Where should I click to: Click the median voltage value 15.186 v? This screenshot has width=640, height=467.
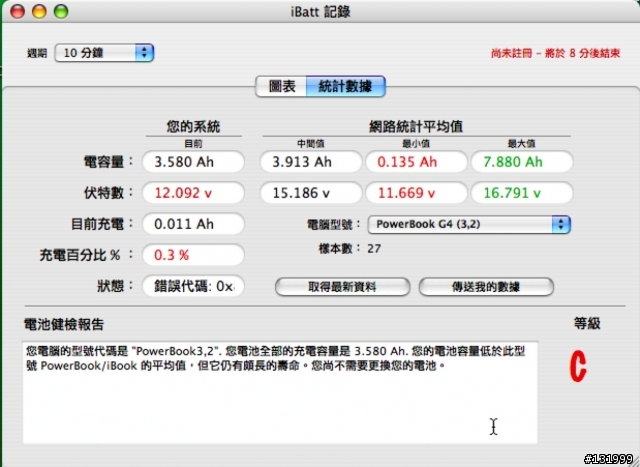(x=311, y=193)
